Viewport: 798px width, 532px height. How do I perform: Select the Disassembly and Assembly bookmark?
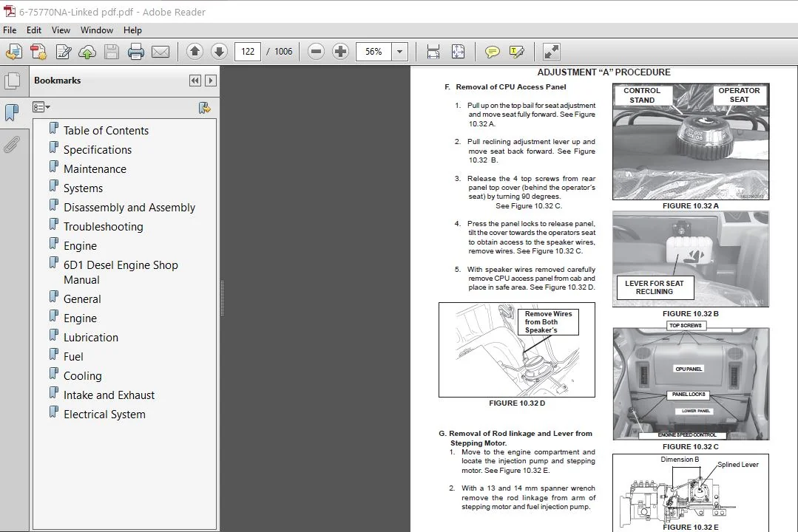click(x=129, y=208)
